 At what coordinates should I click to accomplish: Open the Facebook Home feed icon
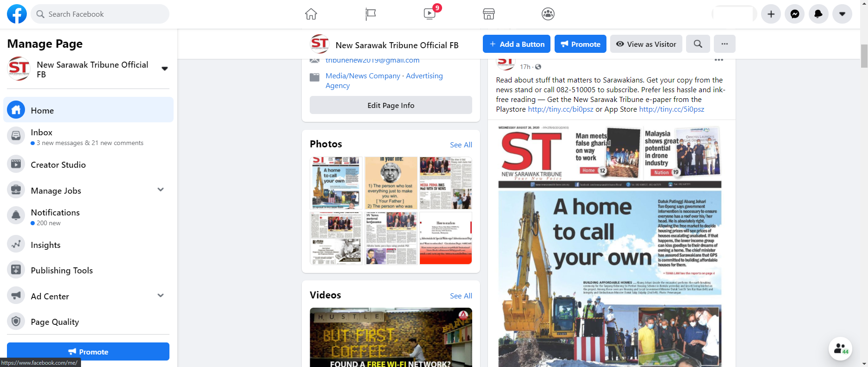point(311,14)
